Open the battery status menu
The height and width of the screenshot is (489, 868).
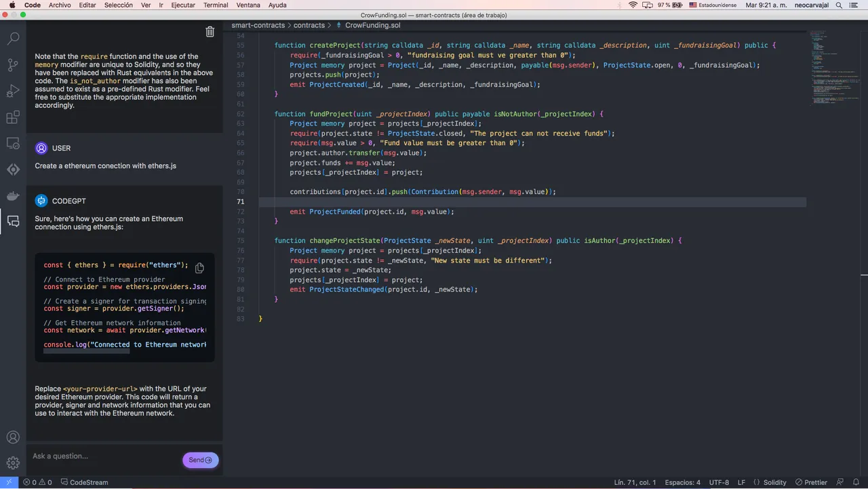point(669,5)
